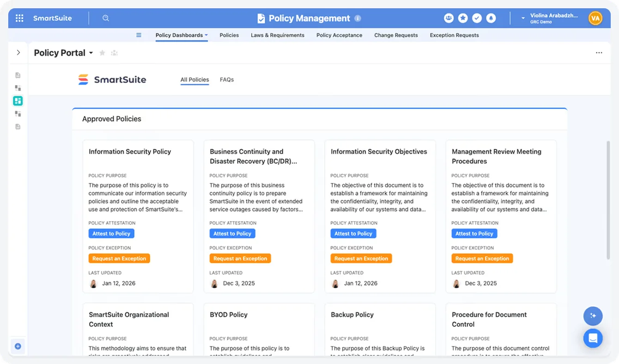Open the checkmark tasks icon in header
Image resolution: width=619 pixels, height=364 pixels.
click(477, 18)
